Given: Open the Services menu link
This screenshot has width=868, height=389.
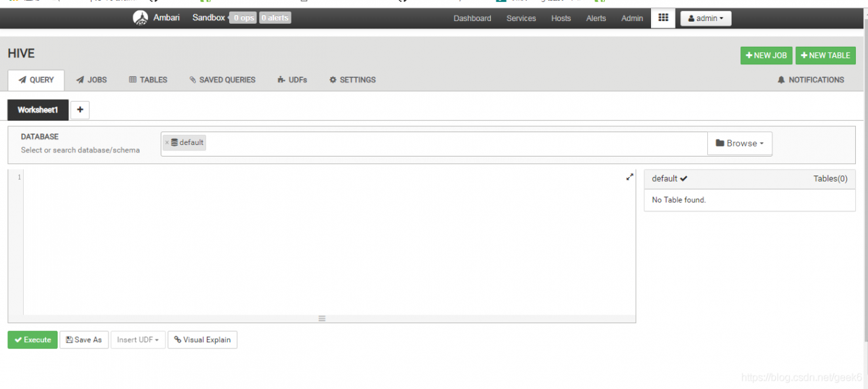Looking at the screenshot, I should (x=521, y=18).
